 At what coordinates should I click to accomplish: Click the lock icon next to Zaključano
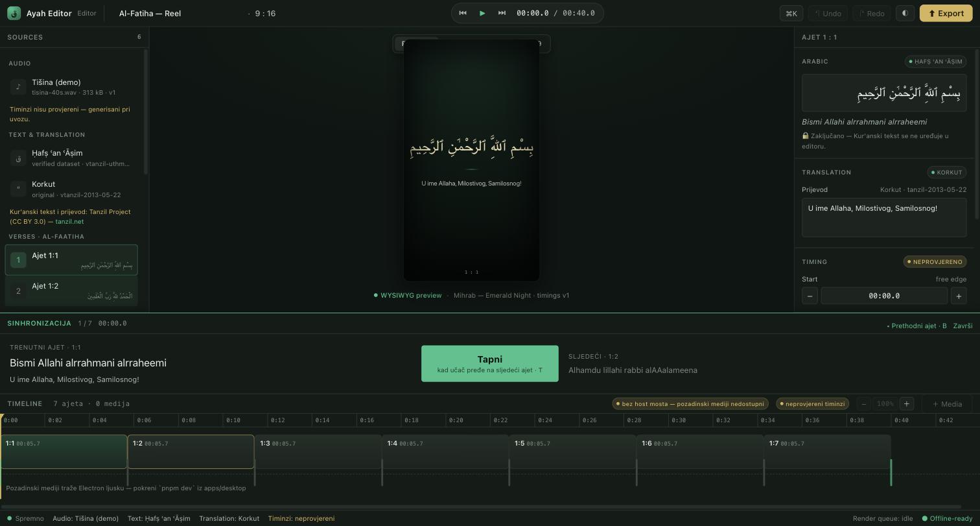[806, 136]
